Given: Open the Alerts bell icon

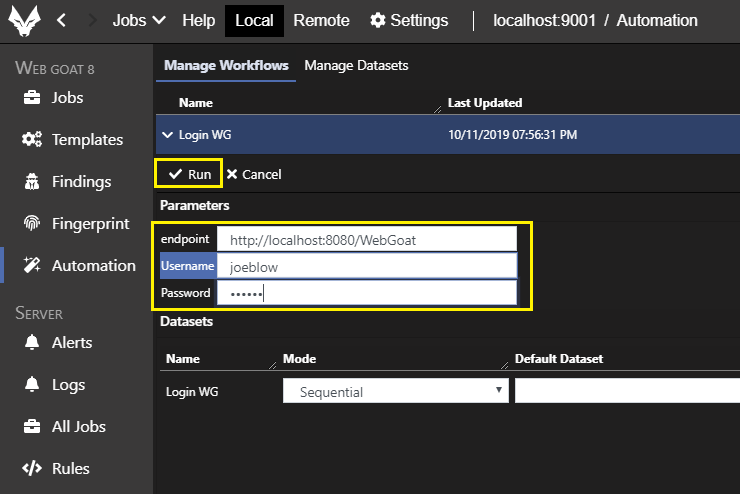Looking at the screenshot, I should point(32,342).
